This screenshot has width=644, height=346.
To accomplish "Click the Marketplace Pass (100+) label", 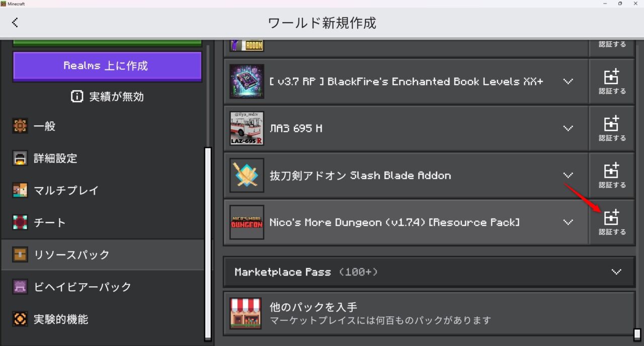I will 306,272.
